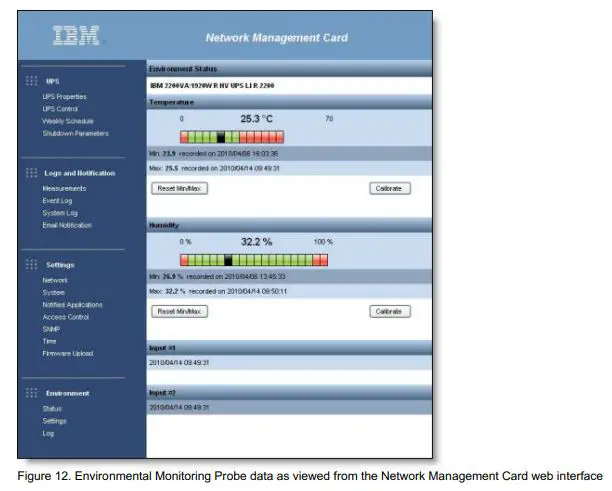Select the Settings menu heading
The height and width of the screenshot is (491, 612).
(x=60, y=265)
